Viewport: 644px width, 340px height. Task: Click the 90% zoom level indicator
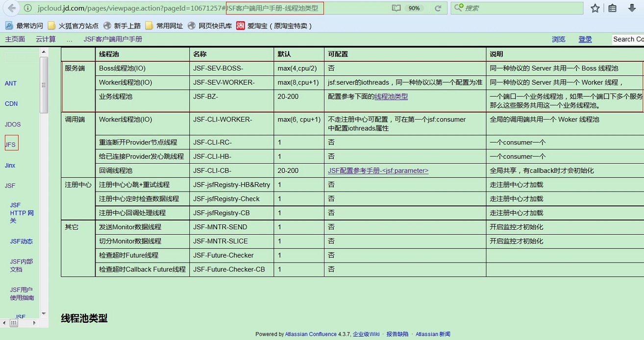coord(414,8)
